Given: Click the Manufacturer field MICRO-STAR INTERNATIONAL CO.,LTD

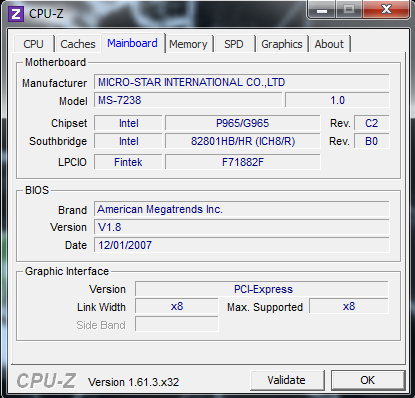Looking at the screenshot, I should pos(242,82).
